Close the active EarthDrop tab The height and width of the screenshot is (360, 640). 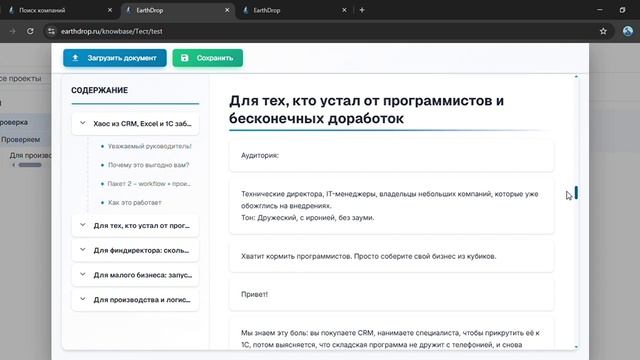click(227, 10)
